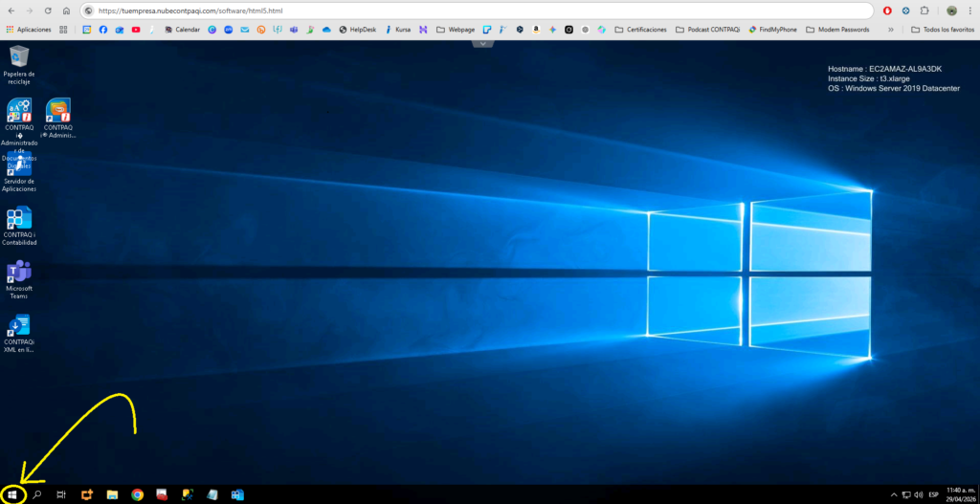Open the browser Extensions puzzle icon

(924, 11)
